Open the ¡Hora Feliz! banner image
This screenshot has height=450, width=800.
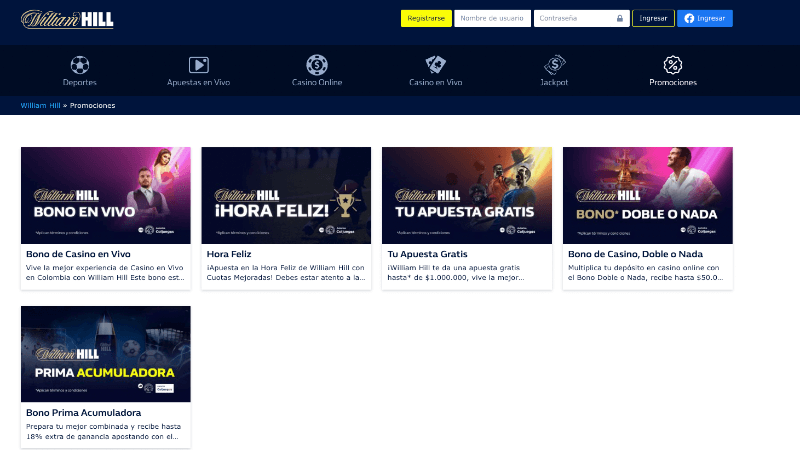coord(286,195)
